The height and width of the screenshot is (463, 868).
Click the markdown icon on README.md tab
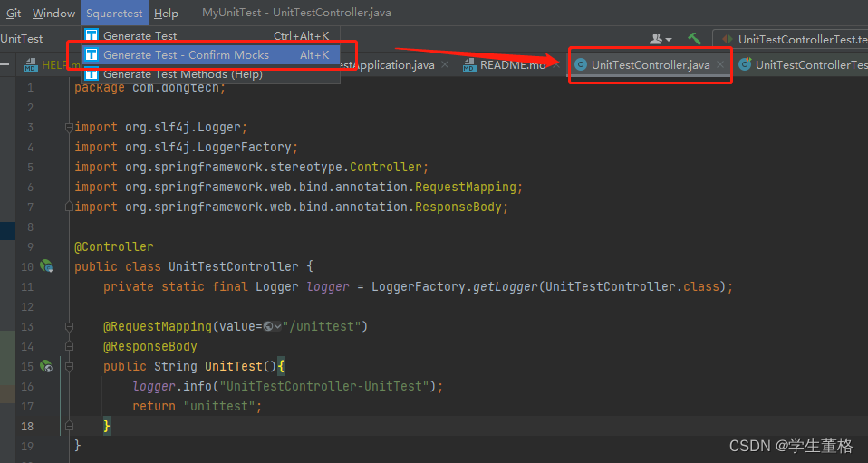pos(469,65)
